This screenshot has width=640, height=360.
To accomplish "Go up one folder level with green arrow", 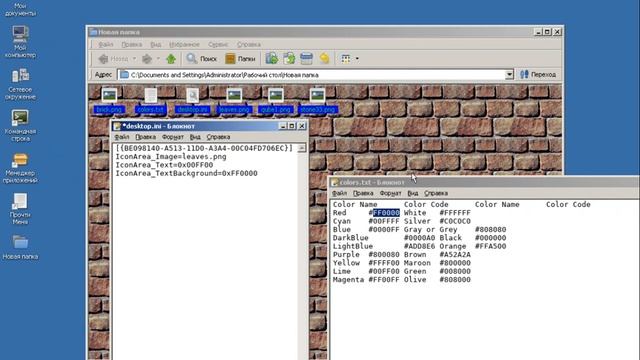I will tap(171, 59).
